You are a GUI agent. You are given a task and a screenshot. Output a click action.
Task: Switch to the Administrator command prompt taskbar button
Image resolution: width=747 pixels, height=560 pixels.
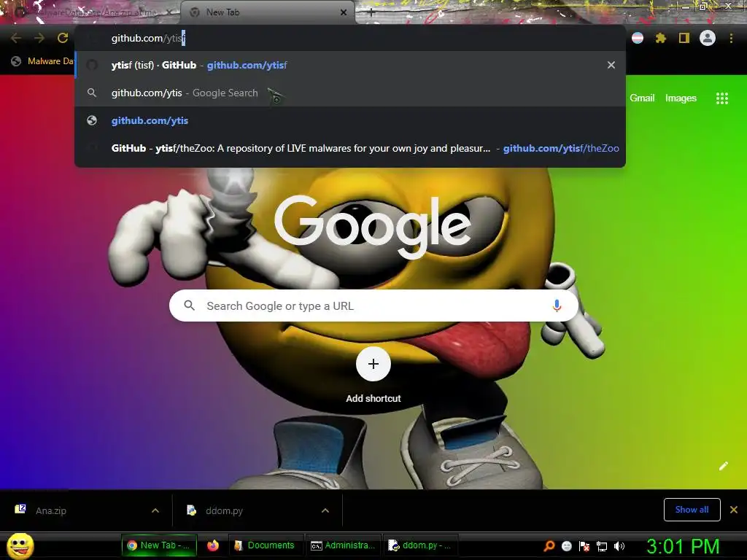(343, 545)
